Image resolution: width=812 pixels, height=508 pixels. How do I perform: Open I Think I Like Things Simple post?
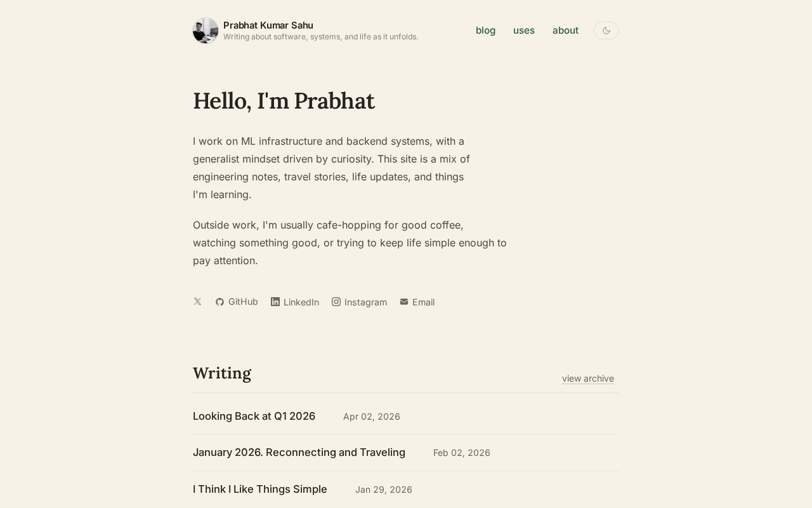(260, 489)
